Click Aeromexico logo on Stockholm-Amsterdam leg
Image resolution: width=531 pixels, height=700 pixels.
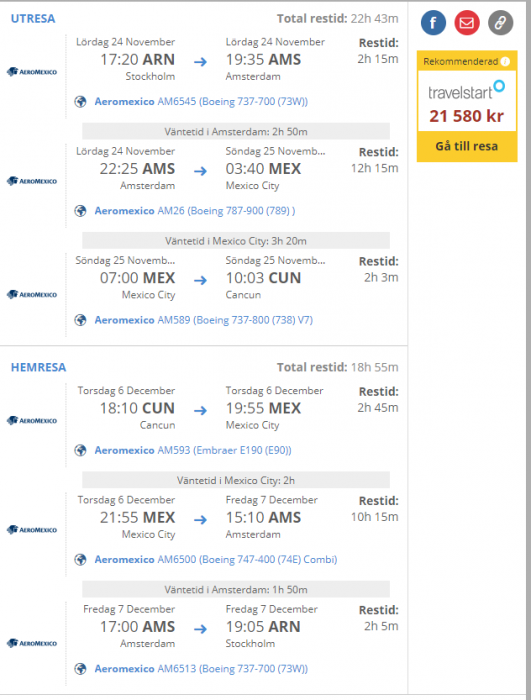32,71
